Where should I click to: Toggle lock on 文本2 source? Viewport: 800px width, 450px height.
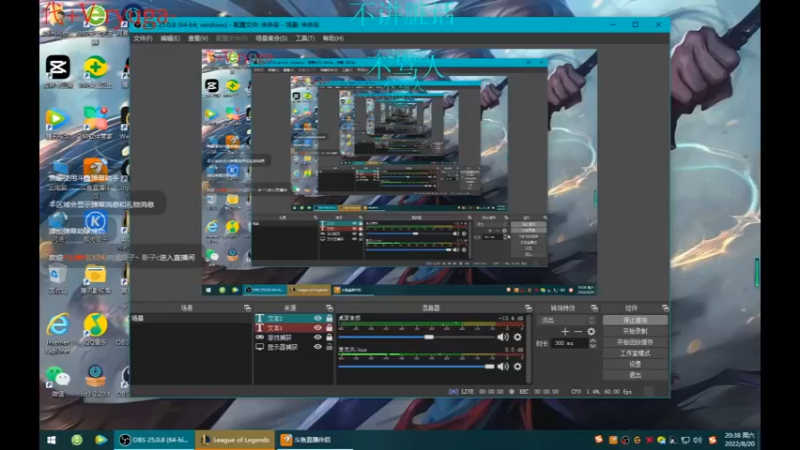329,318
